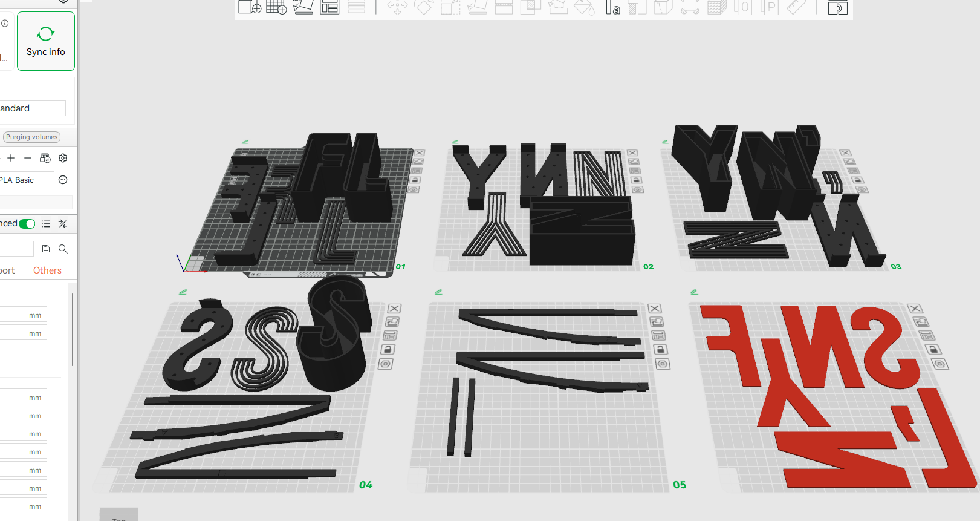Viewport: 980px width, 521px height.
Task: Edit the name of plate 04
Action: pos(183,292)
